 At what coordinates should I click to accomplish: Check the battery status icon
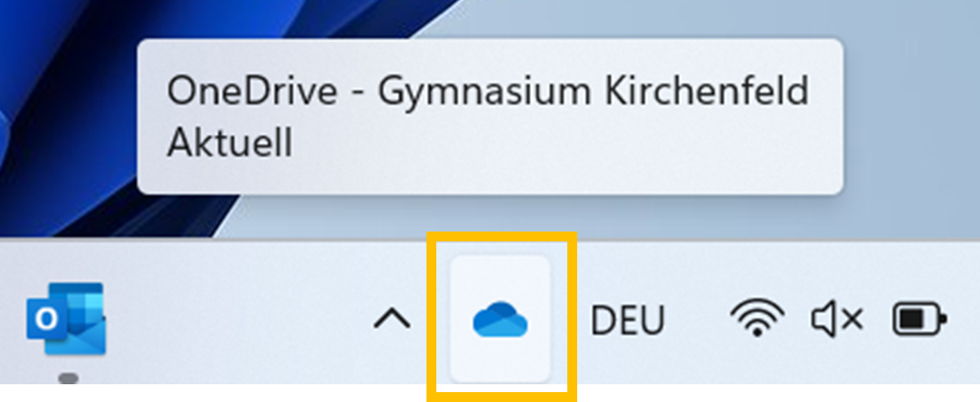click(x=919, y=319)
